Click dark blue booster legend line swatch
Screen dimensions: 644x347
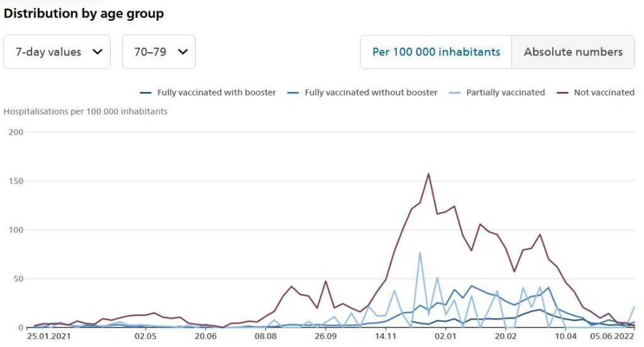146,93
